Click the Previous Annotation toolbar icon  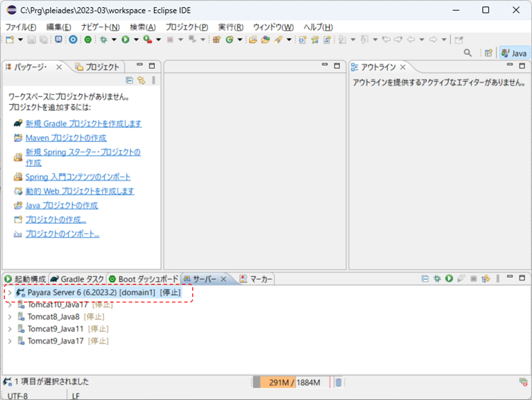[x=365, y=40]
